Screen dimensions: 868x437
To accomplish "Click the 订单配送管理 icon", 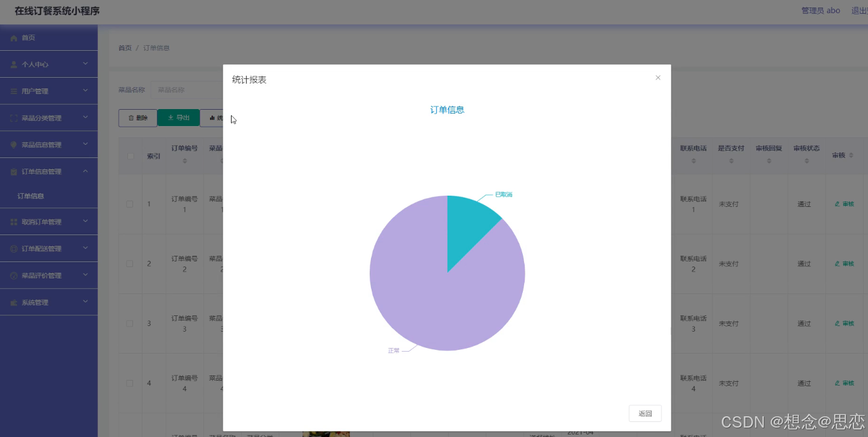I will pos(14,249).
